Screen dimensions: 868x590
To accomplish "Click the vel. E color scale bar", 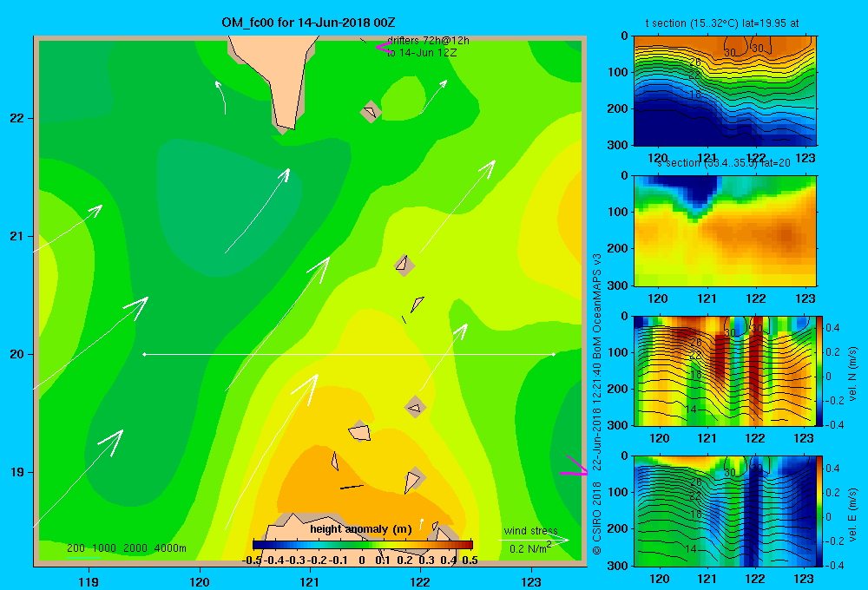I will click(x=820, y=511).
